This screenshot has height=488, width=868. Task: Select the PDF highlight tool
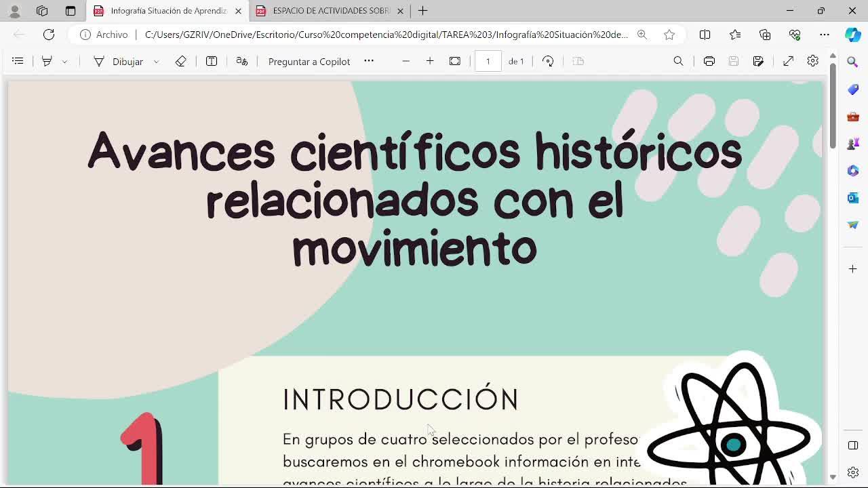tap(47, 61)
